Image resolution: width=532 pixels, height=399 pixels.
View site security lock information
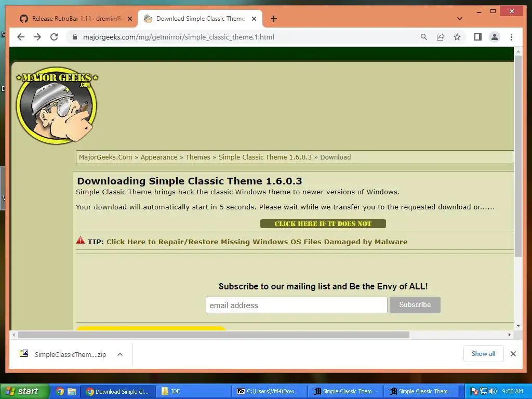point(75,37)
